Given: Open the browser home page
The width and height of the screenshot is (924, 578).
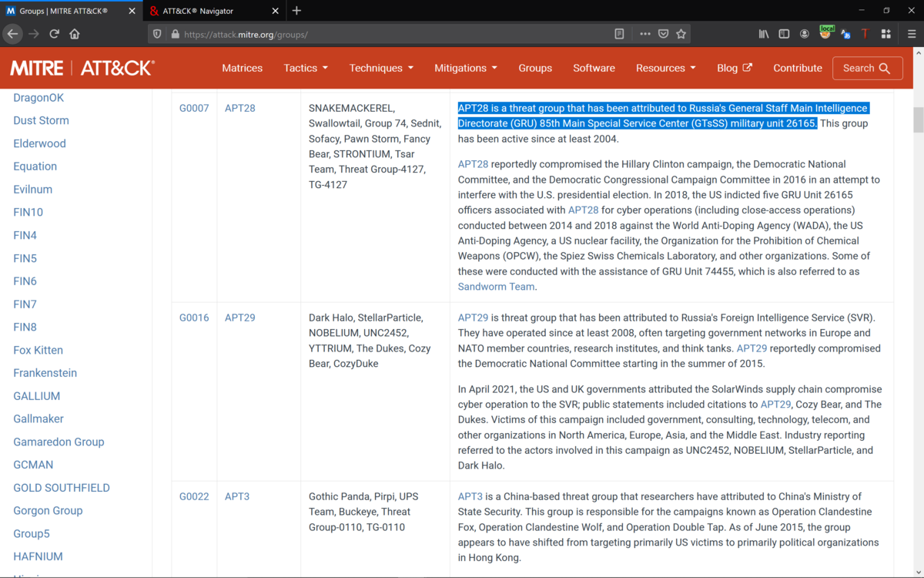Looking at the screenshot, I should click(75, 34).
